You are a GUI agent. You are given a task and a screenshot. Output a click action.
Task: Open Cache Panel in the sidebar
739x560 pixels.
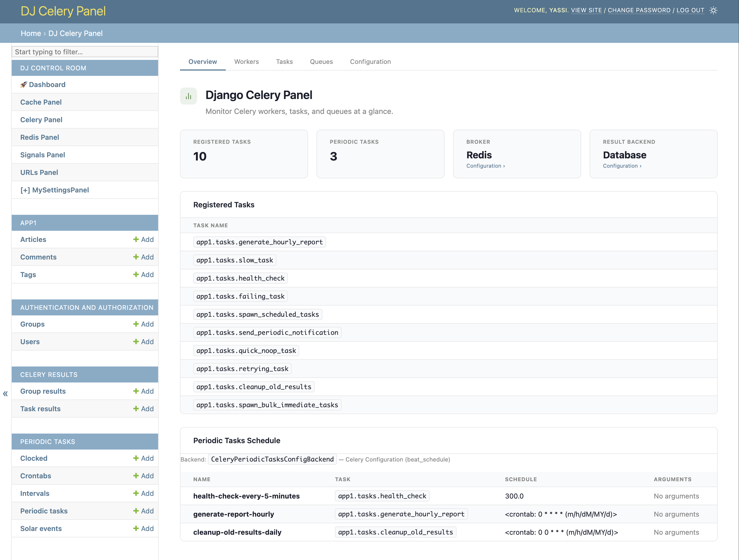(x=41, y=102)
